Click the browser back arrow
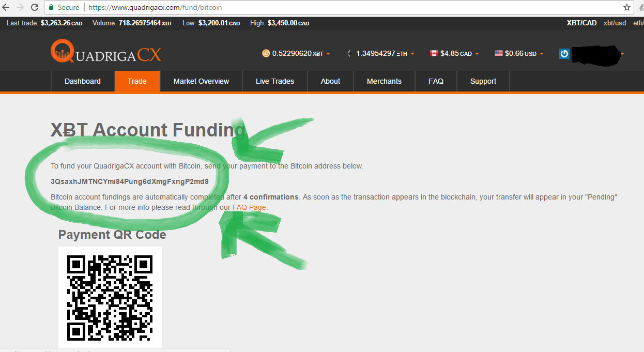Screen dimensions: 644x352 click(x=6, y=8)
